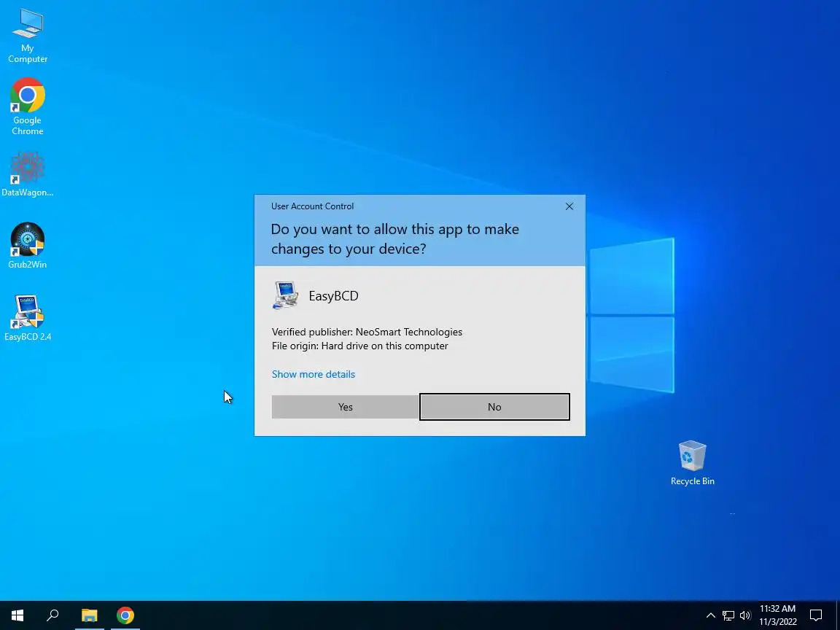Show hidden system tray icons
The image size is (840, 630).
coord(710,615)
